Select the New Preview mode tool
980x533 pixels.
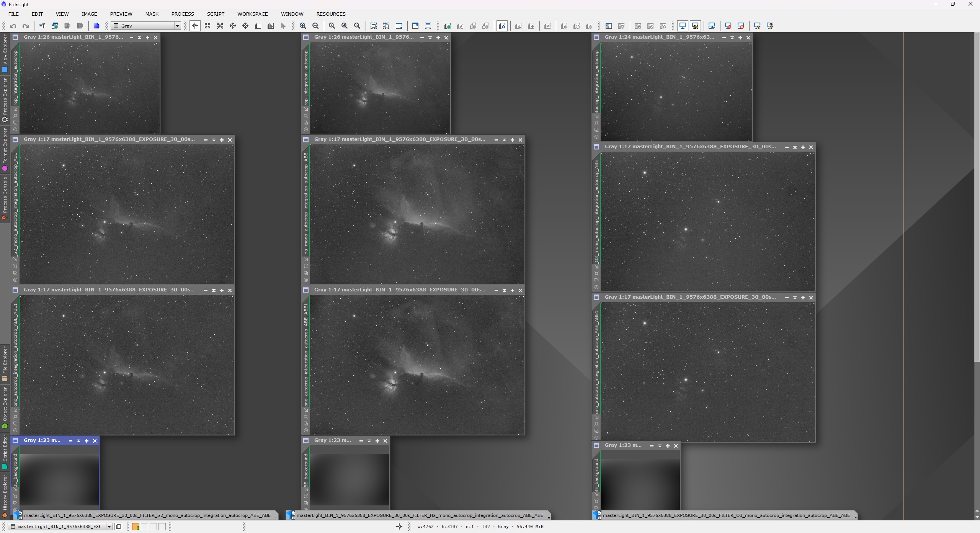(258, 26)
